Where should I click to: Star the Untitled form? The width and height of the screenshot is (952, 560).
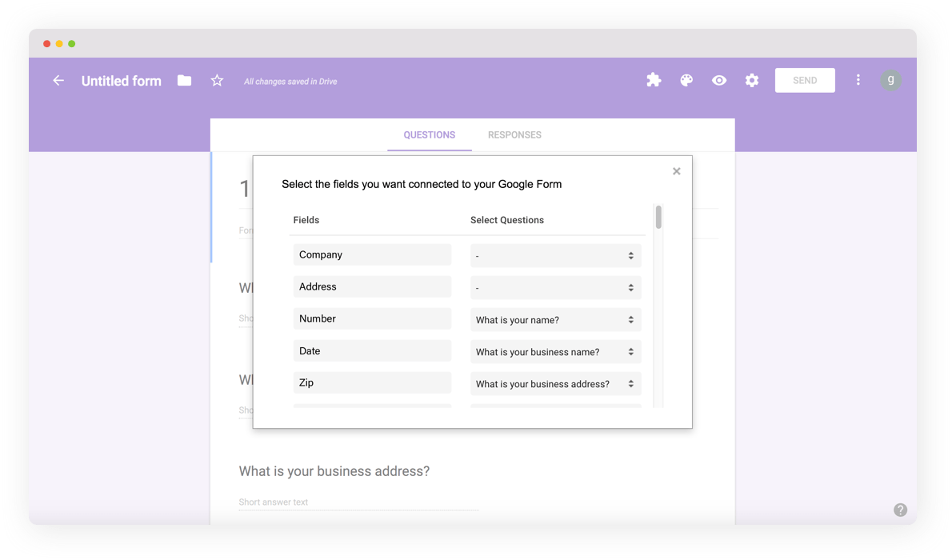click(x=217, y=80)
